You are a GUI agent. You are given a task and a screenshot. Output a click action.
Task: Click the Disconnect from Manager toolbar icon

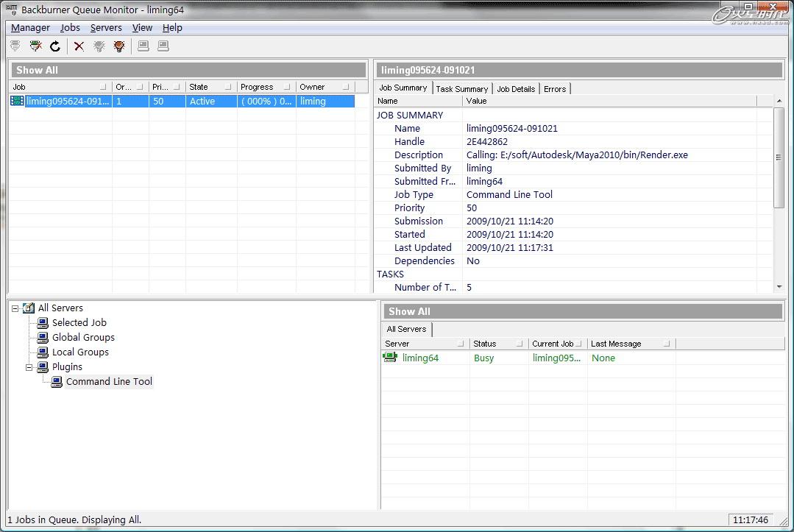click(x=35, y=46)
